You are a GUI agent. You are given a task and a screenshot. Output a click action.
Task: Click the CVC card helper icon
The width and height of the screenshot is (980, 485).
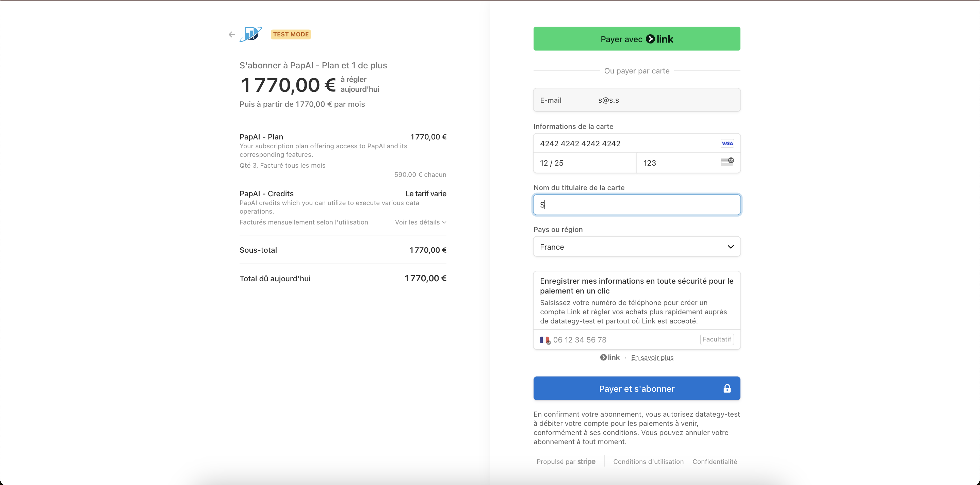726,162
